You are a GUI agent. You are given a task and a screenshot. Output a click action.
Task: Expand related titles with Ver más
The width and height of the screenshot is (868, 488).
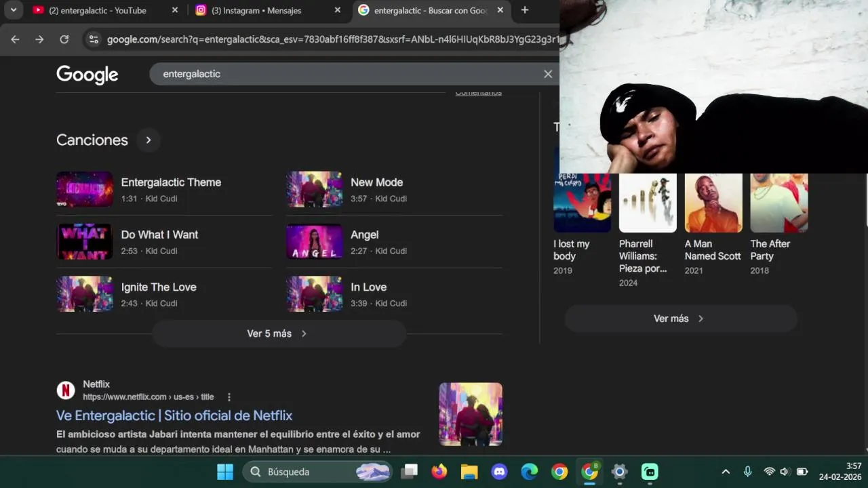[680, 319]
